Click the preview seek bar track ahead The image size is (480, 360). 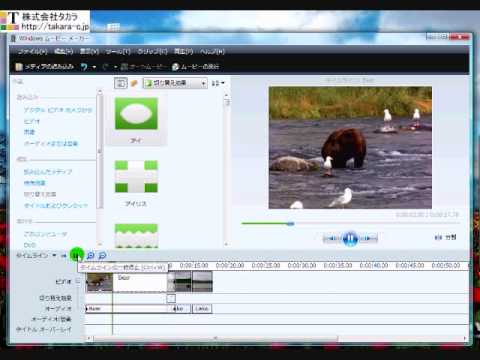coord(377,223)
